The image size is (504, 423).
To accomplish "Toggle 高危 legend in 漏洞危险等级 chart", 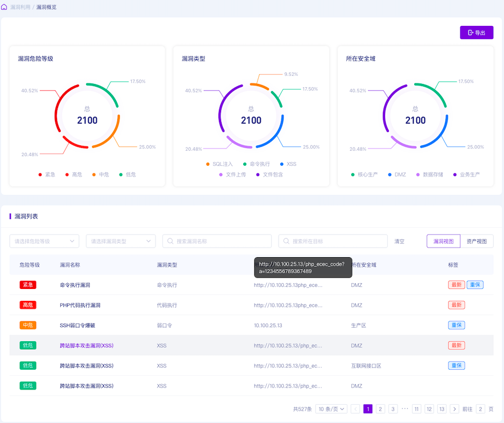I will coord(74,174).
